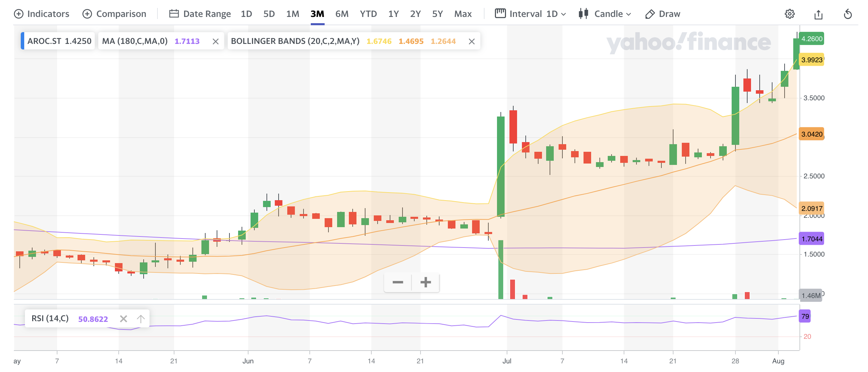Click the 4.2600 current price label
This screenshot has height=372, width=868.
(x=812, y=39)
